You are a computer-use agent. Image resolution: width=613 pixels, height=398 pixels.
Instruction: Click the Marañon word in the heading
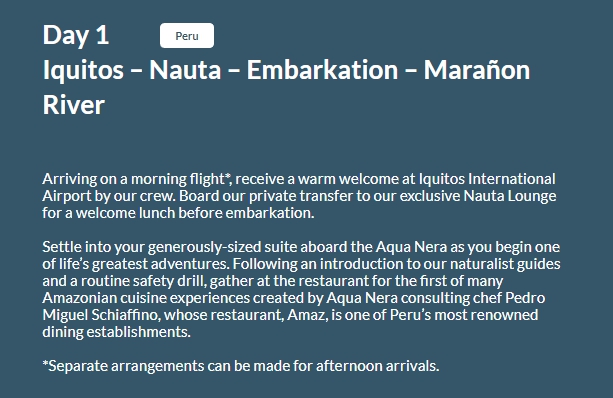(477, 70)
